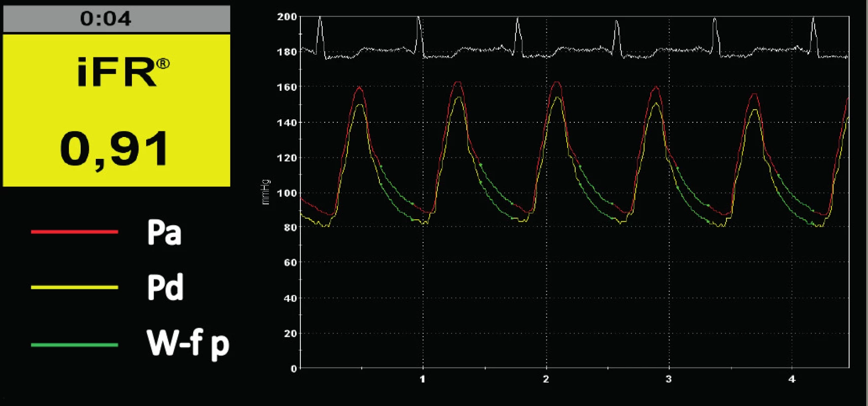Click the 3 second time axis label
The width and height of the screenshot is (868, 406).
pyautogui.click(x=669, y=379)
